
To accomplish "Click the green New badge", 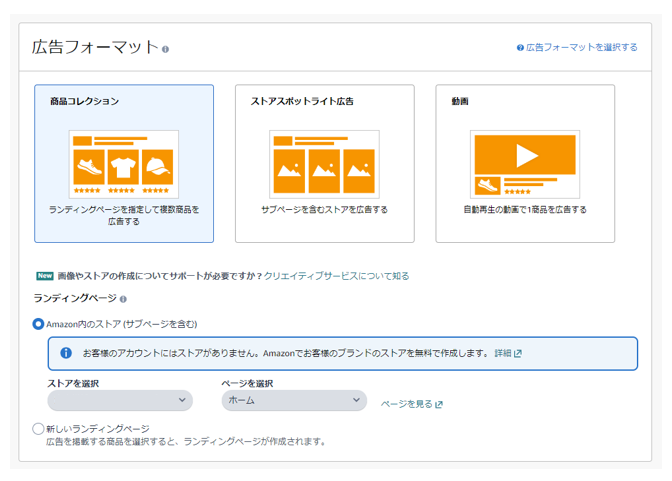I will (45, 276).
